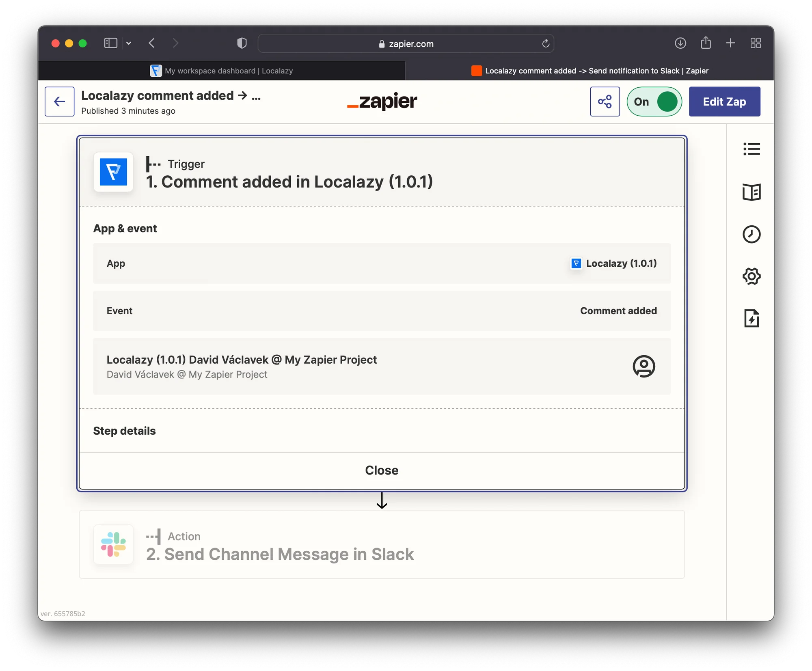Click the Trigger label icon above the step title

pyautogui.click(x=153, y=164)
